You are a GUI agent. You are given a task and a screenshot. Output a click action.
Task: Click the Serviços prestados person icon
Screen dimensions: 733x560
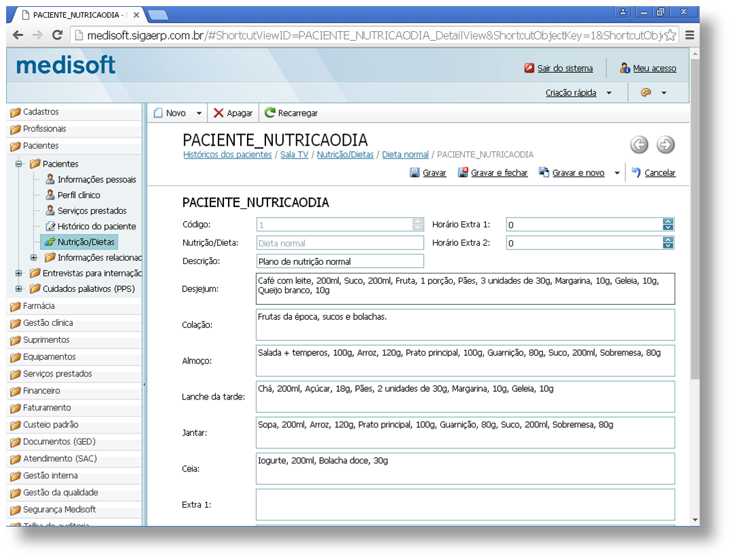coord(50,210)
